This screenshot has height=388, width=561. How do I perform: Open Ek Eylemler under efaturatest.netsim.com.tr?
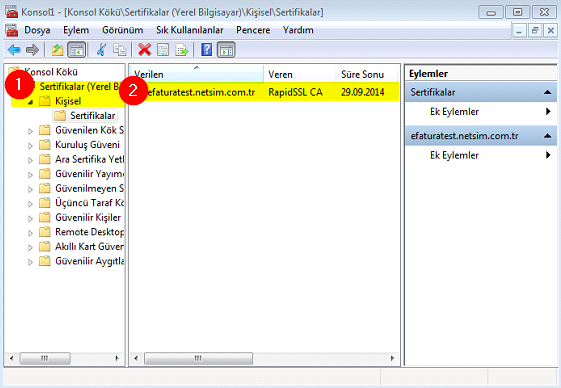click(x=481, y=155)
